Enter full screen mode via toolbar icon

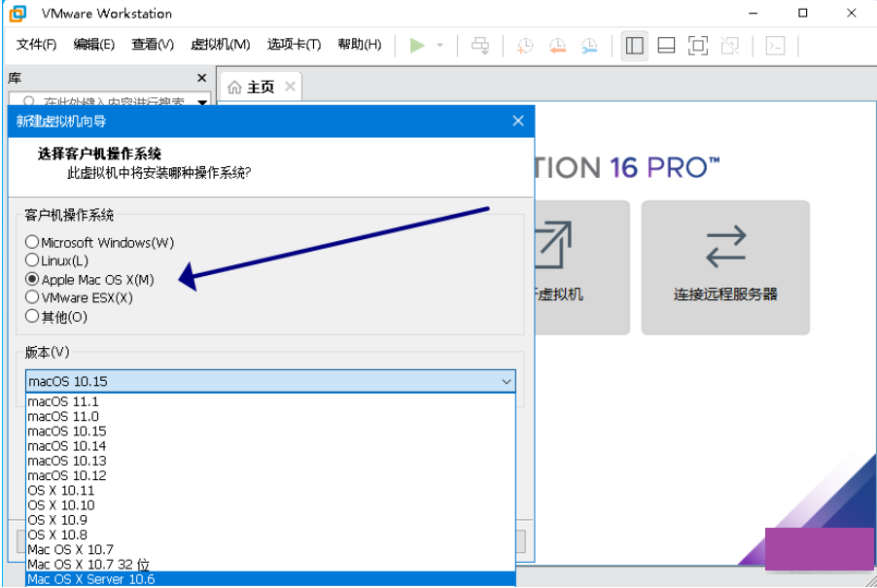click(x=699, y=45)
